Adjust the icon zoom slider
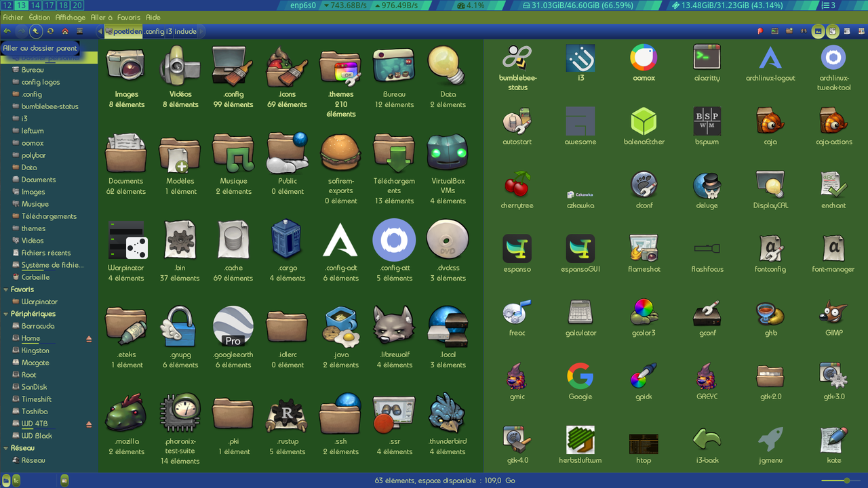The width and height of the screenshot is (868, 488). 841,481
